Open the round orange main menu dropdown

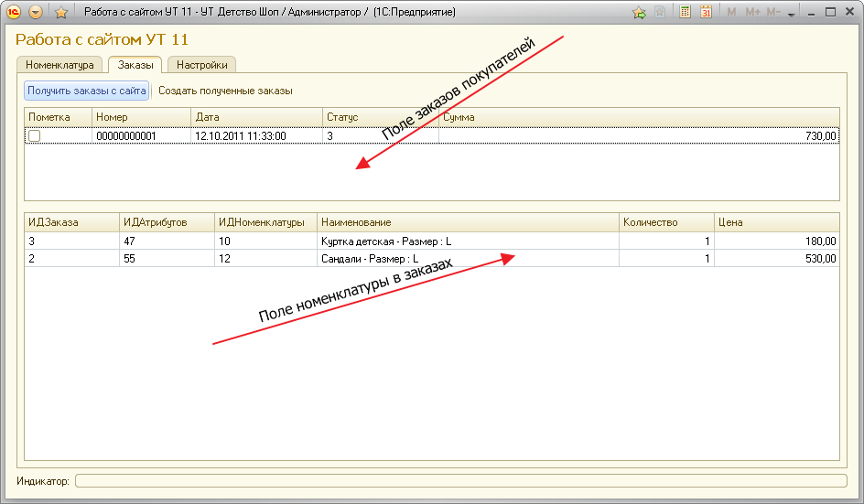(36, 12)
